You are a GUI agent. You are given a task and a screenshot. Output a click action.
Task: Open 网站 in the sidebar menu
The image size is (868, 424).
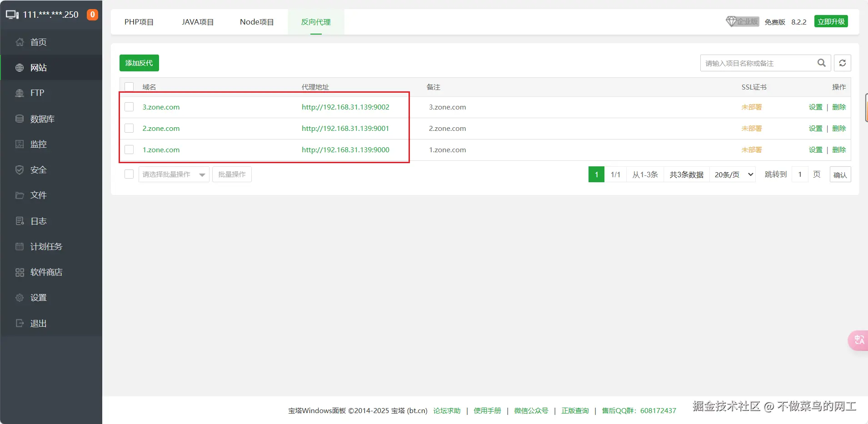point(51,68)
